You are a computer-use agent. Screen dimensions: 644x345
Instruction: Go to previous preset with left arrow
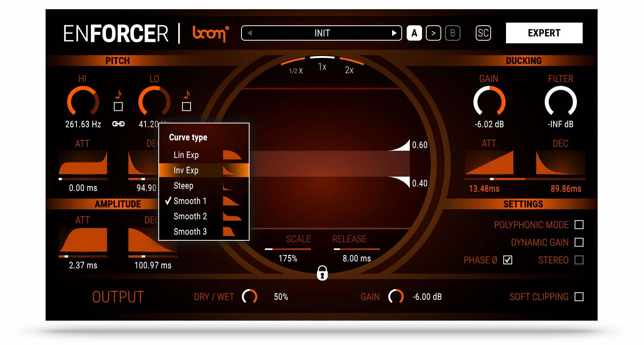pos(250,33)
